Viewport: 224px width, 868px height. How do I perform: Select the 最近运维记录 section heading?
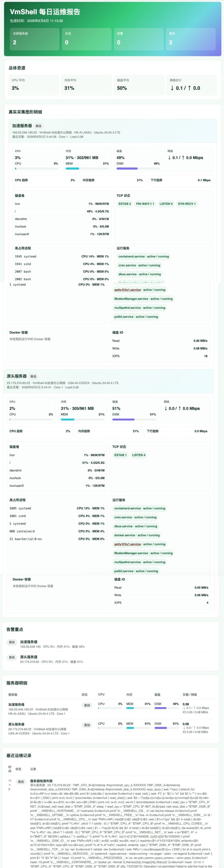(19, 755)
